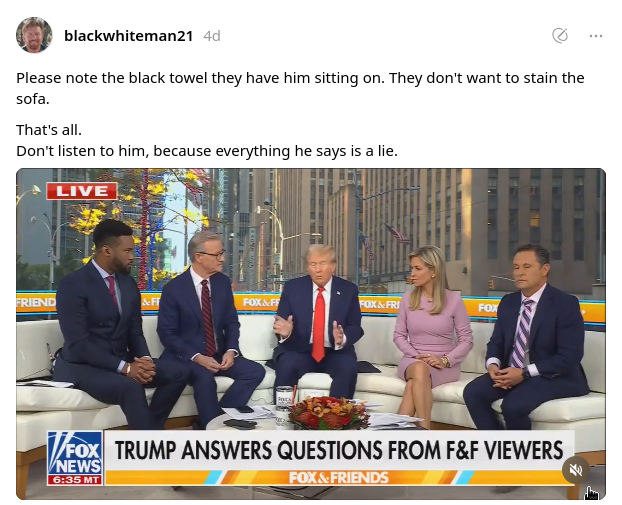The width and height of the screenshot is (622, 505).
Task: Click the circular pencil icon beside the options menu
Action: click(560, 36)
